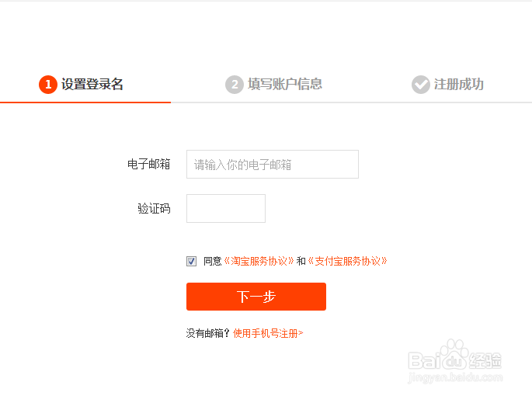Click the gray checkmark success icon

(x=420, y=85)
